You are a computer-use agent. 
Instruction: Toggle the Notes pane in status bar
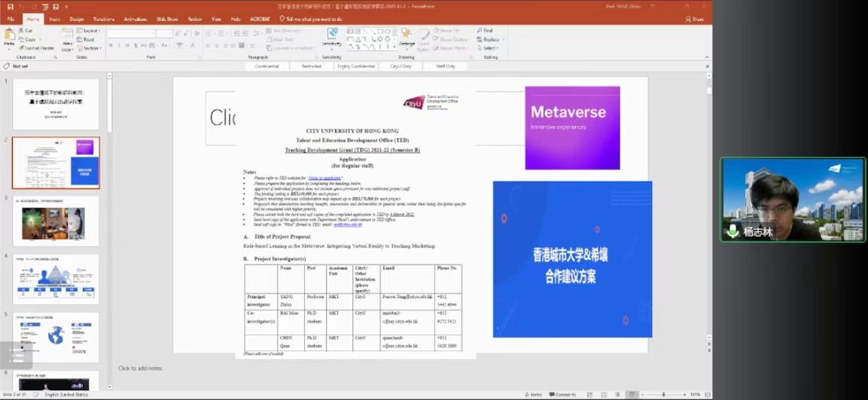click(x=534, y=395)
